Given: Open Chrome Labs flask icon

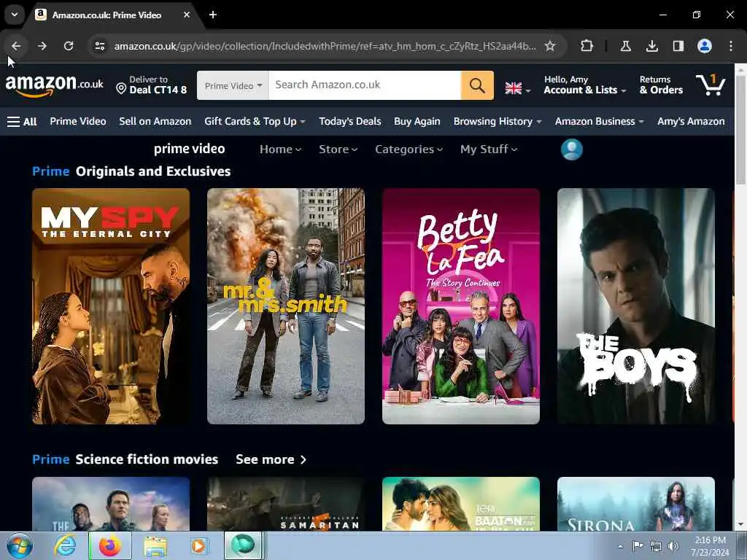Looking at the screenshot, I should pyautogui.click(x=625, y=46).
